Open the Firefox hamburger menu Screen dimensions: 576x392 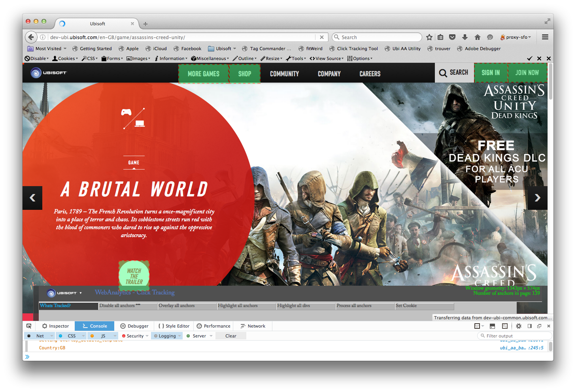[x=545, y=37]
